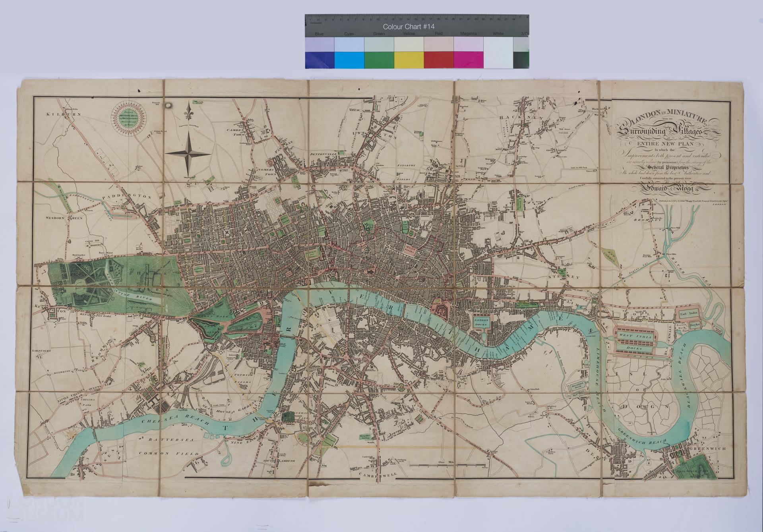Select the bright magenta colour swatch
This screenshot has width=763, height=532.
tap(468, 60)
